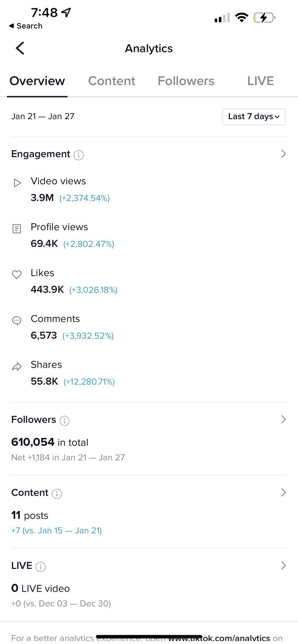
Task: Tap the Video views play icon
Action: pos(17,183)
